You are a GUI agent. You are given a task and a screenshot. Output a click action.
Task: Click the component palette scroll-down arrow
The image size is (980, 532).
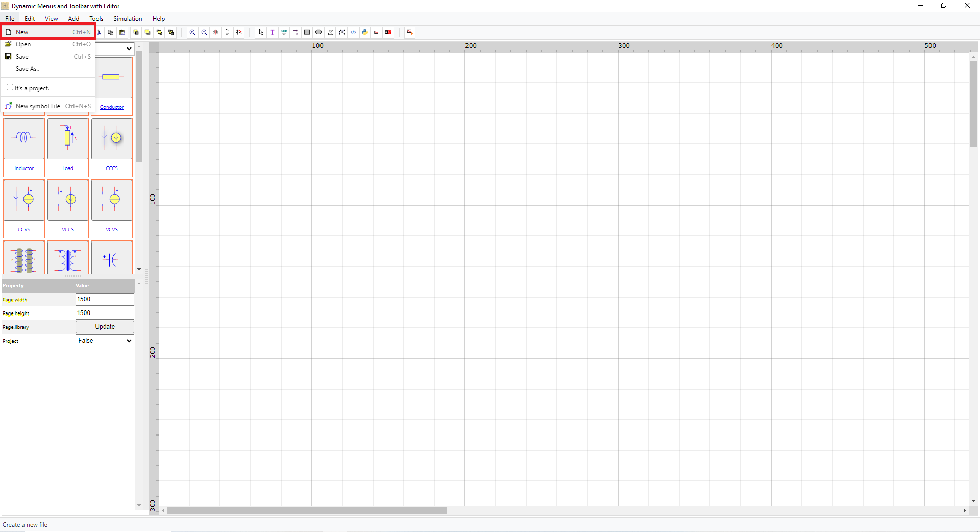[139, 269]
